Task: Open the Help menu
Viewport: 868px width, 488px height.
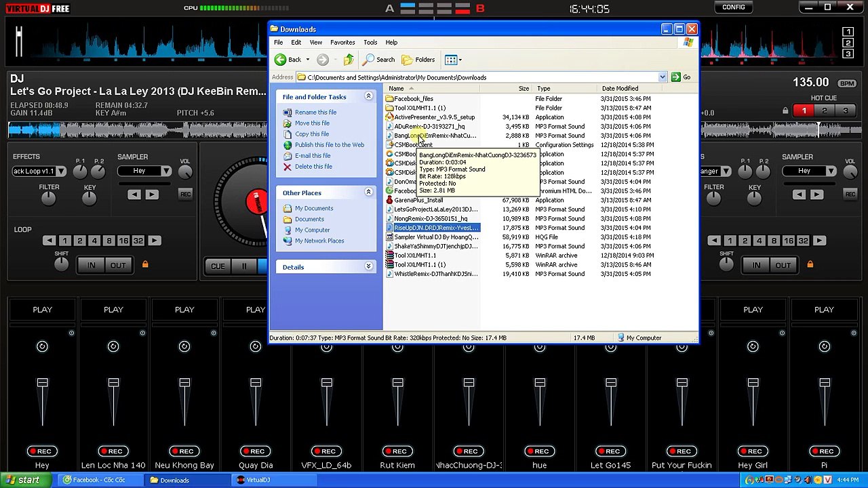Action: 391,42
